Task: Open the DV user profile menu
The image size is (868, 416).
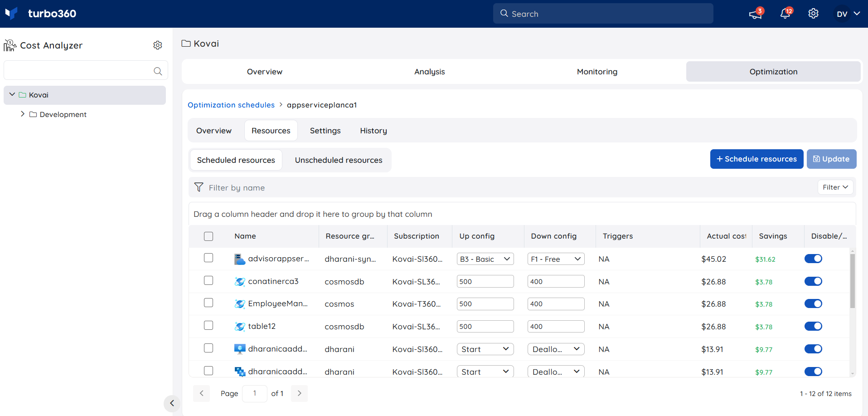Action: pos(848,14)
